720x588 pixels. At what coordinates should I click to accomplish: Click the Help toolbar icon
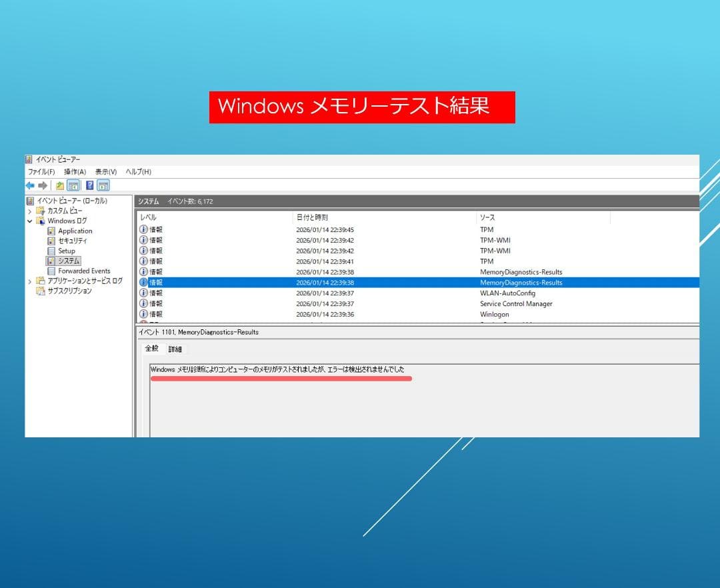[x=89, y=185]
